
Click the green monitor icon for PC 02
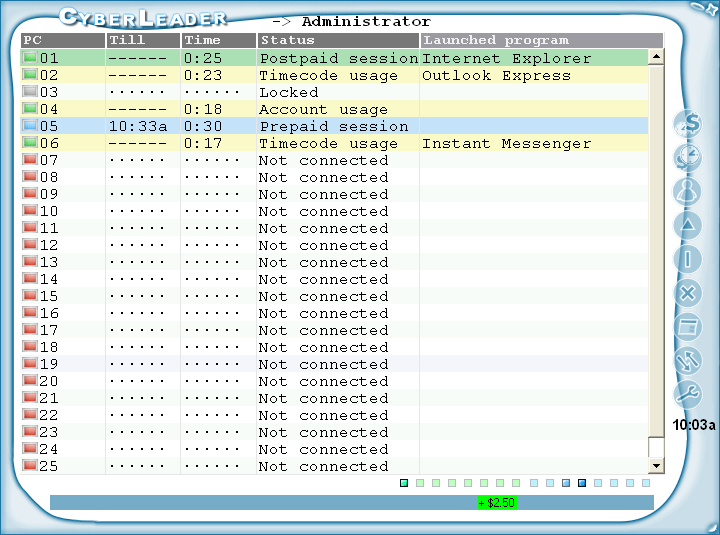point(30,74)
